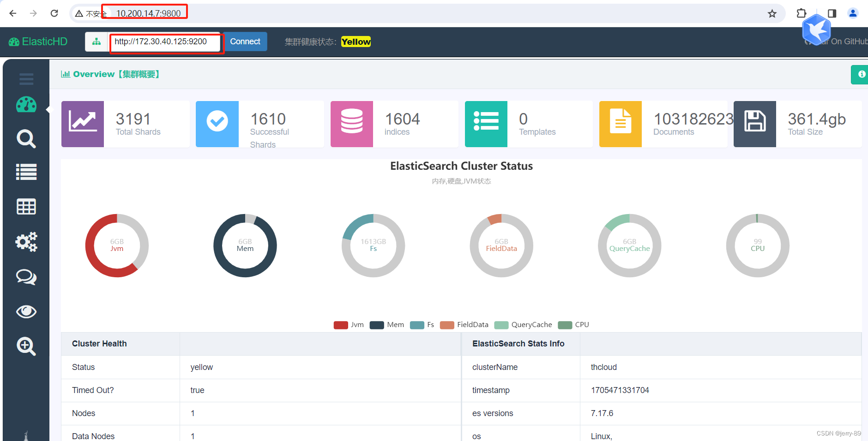Open the browser extensions puzzle icon

point(802,13)
